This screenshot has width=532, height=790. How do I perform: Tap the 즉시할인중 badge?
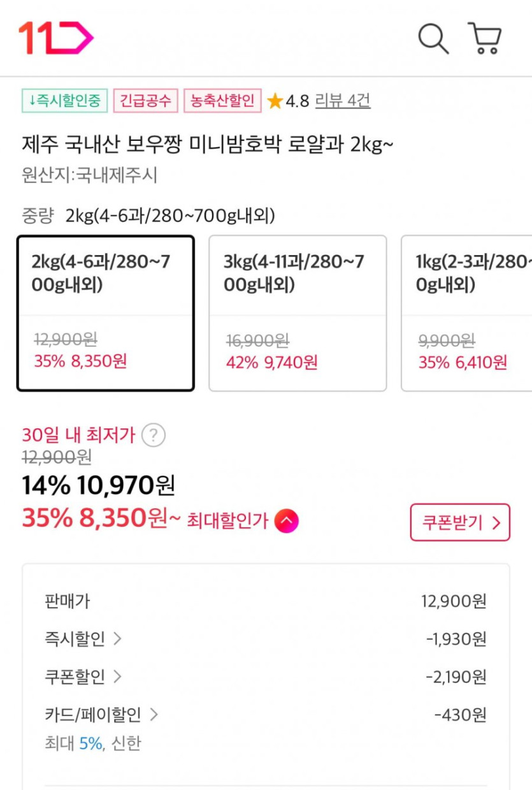coord(64,101)
